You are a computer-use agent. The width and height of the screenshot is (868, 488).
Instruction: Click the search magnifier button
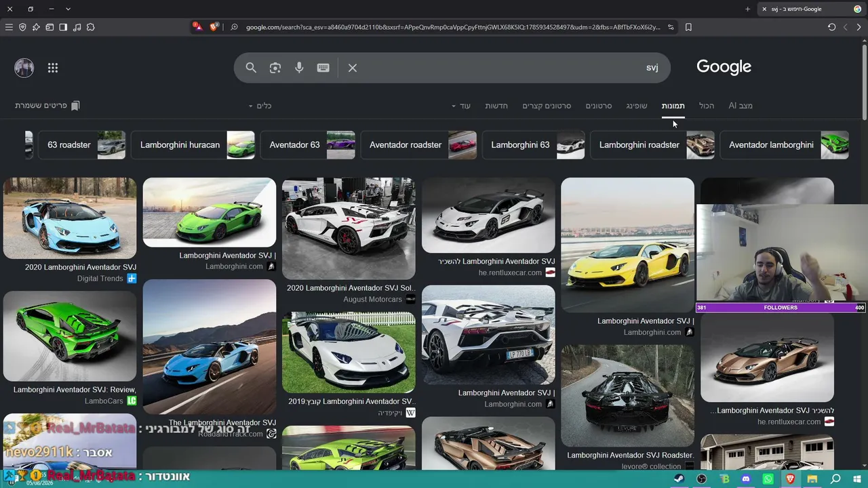tap(251, 68)
